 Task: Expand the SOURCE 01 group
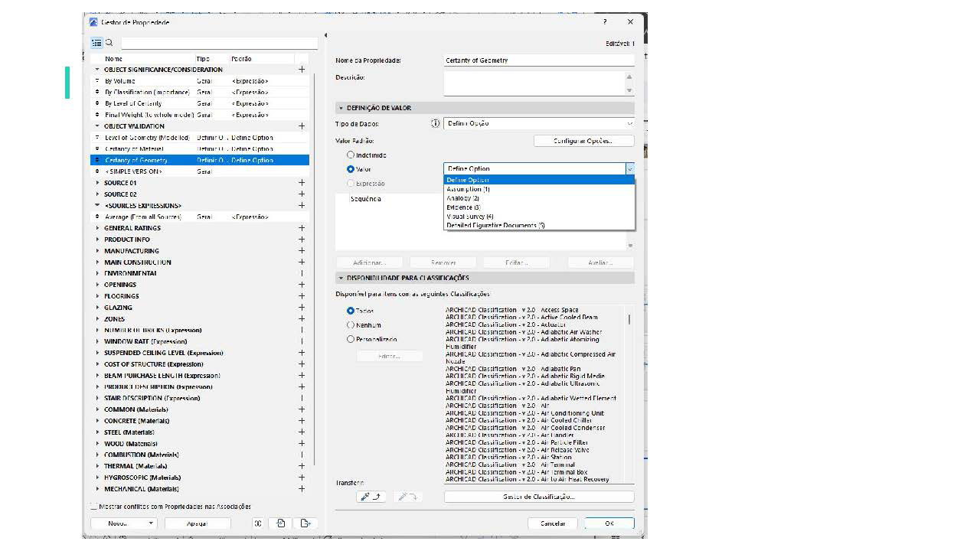97,183
